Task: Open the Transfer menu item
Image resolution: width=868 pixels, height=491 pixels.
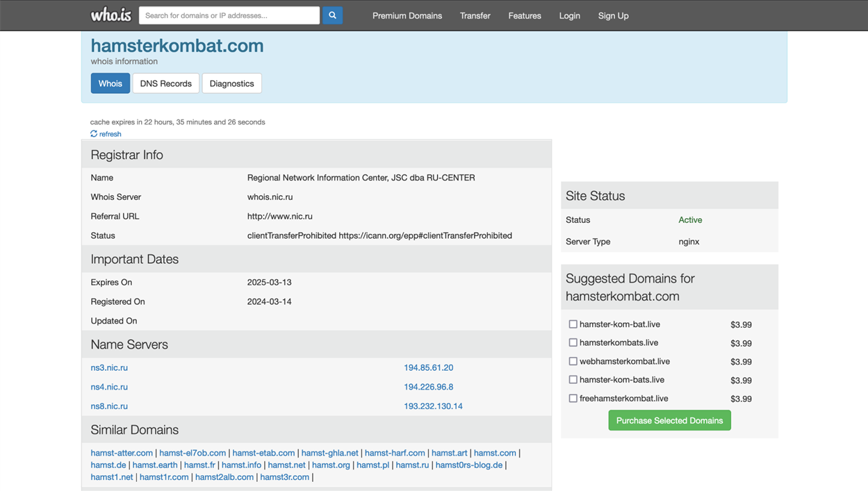Action: [x=475, y=15]
